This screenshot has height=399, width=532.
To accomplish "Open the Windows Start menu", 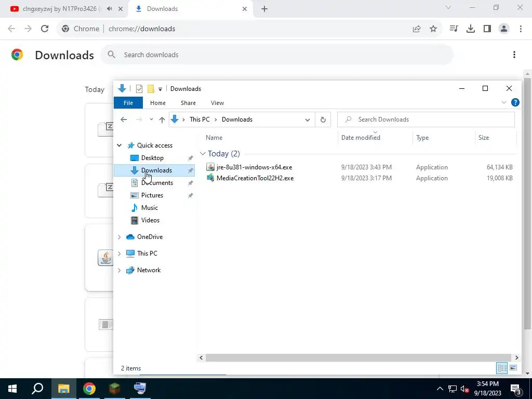I will pos(12,389).
